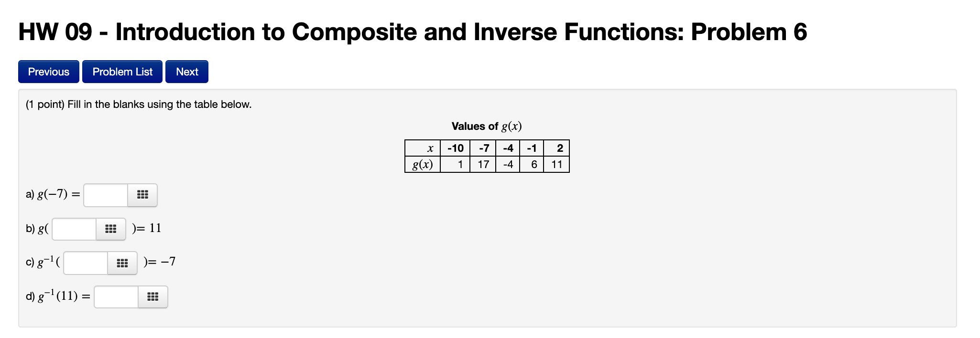Open the math palette beside part b input
The width and height of the screenshot is (980, 338).
point(110,229)
